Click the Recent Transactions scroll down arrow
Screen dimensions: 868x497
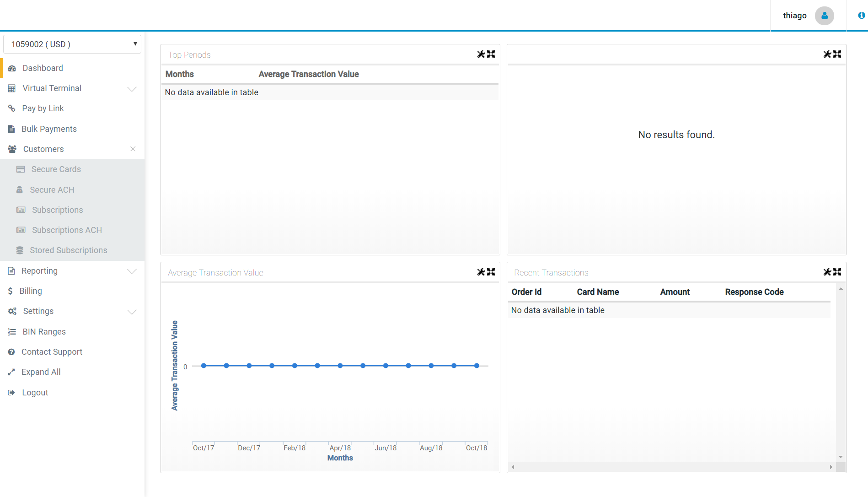(841, 457)
